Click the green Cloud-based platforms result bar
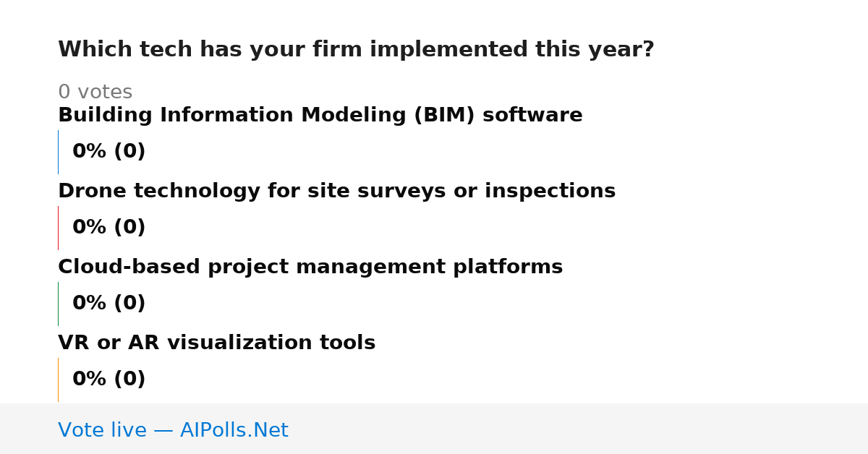This screenshot has width=868, height=454. (58, 304)
